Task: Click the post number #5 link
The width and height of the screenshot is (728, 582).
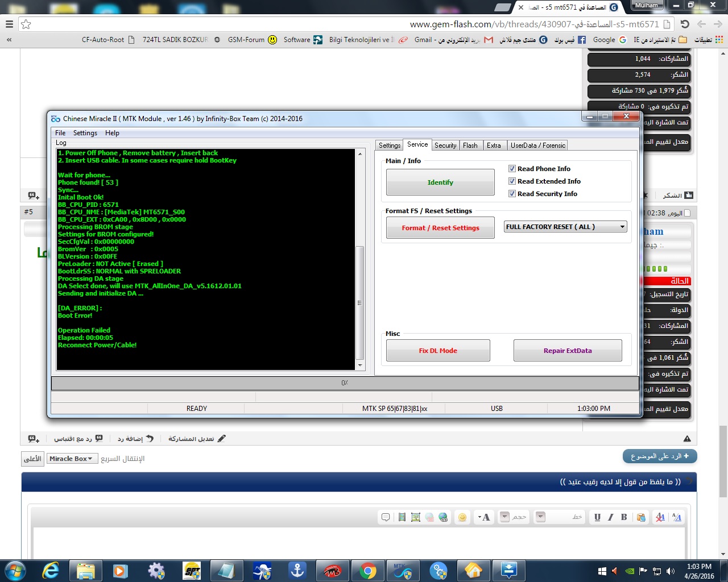Action: pyautogui.click(x=28, y=212)
